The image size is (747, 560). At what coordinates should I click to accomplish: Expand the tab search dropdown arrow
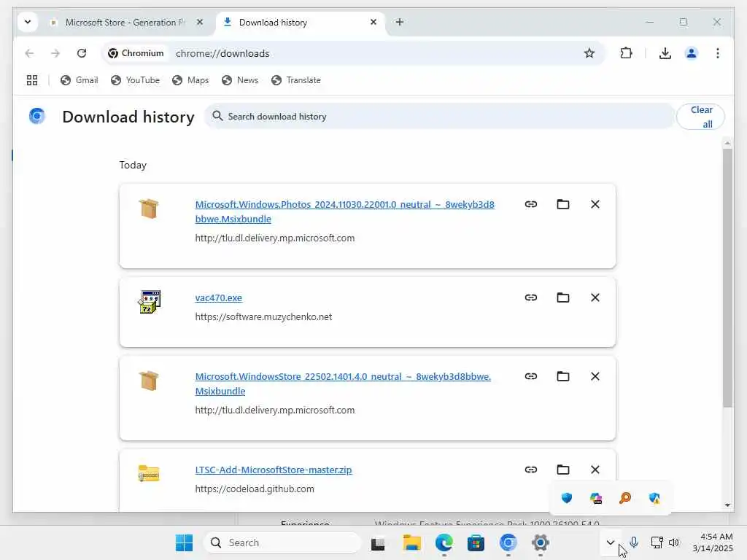(x=28, y=22)
